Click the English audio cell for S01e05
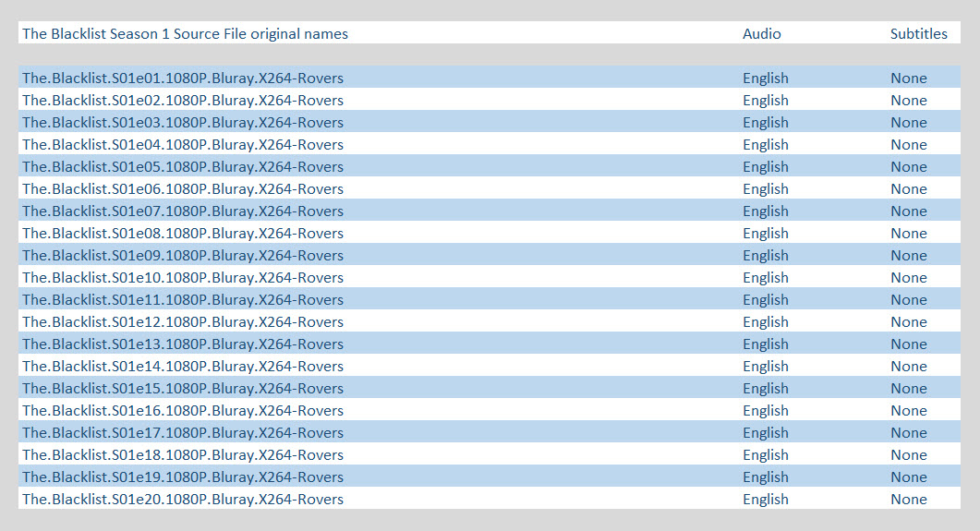Viewport: 980px width, 531px height. pyautogui.click(x=766, y=167)
